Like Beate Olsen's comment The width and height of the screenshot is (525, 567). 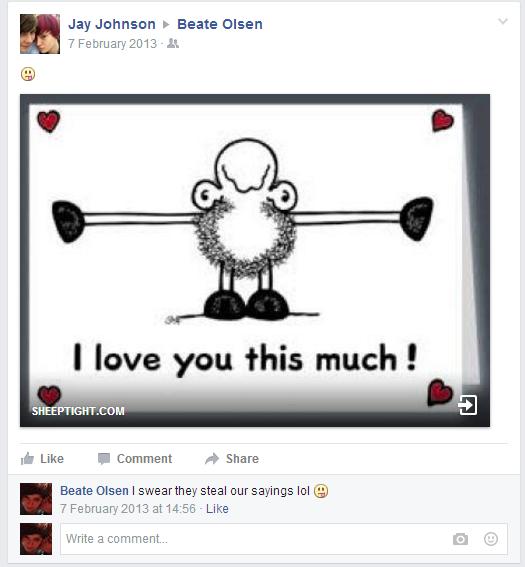point(217,509)
